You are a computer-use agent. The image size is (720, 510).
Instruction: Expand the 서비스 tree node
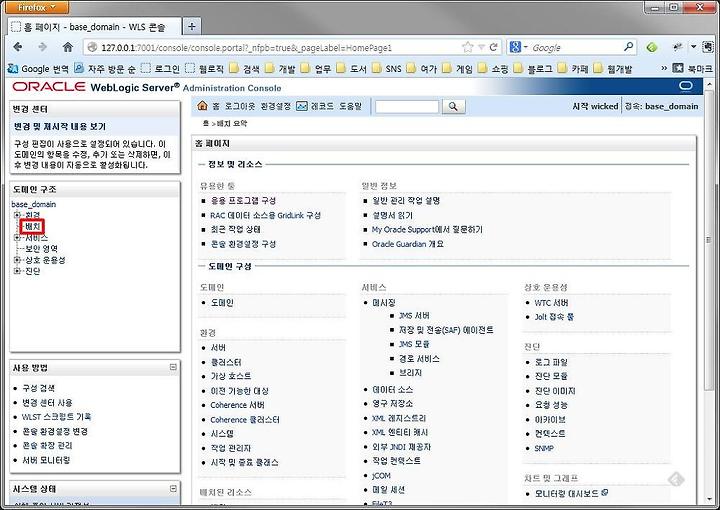point(17,237)
